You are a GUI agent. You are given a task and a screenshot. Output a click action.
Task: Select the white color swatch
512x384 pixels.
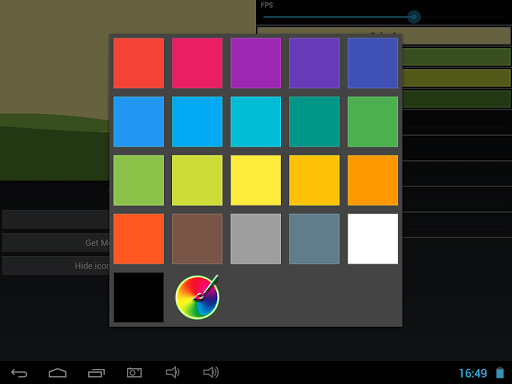373,239
